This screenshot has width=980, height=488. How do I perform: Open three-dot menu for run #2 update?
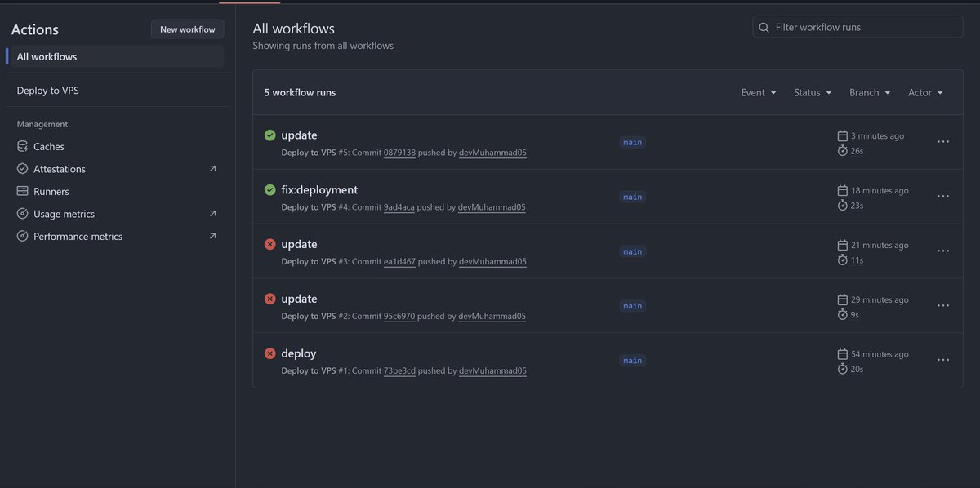943,305
